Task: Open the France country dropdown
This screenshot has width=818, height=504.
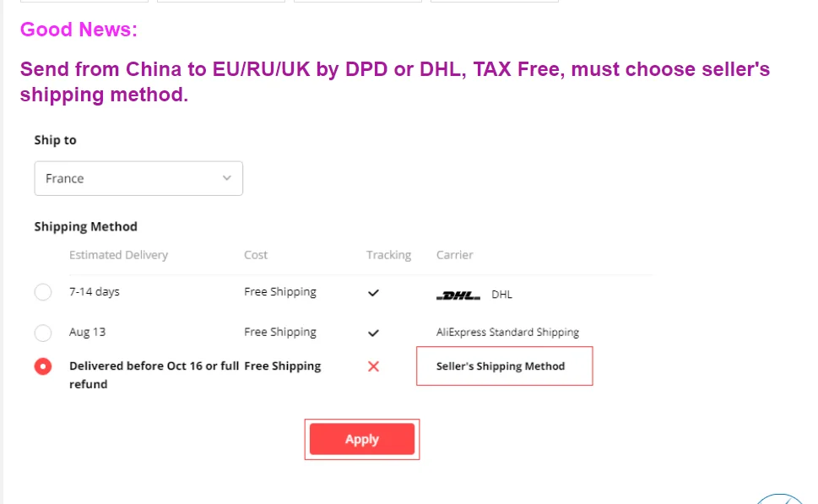Action: coord(138,178)
